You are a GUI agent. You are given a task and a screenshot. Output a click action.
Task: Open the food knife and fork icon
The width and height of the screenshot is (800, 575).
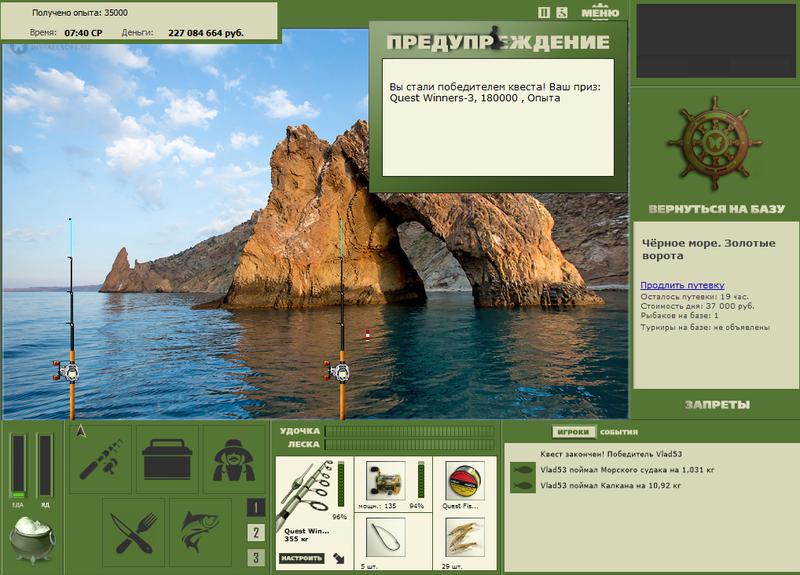134,533
